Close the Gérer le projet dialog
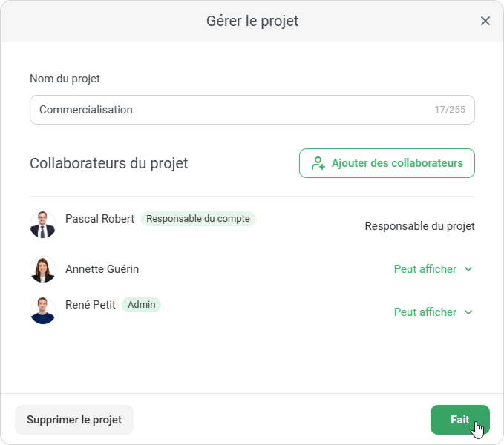The width and height of the screenshot is (504, 445). (485, 21)
